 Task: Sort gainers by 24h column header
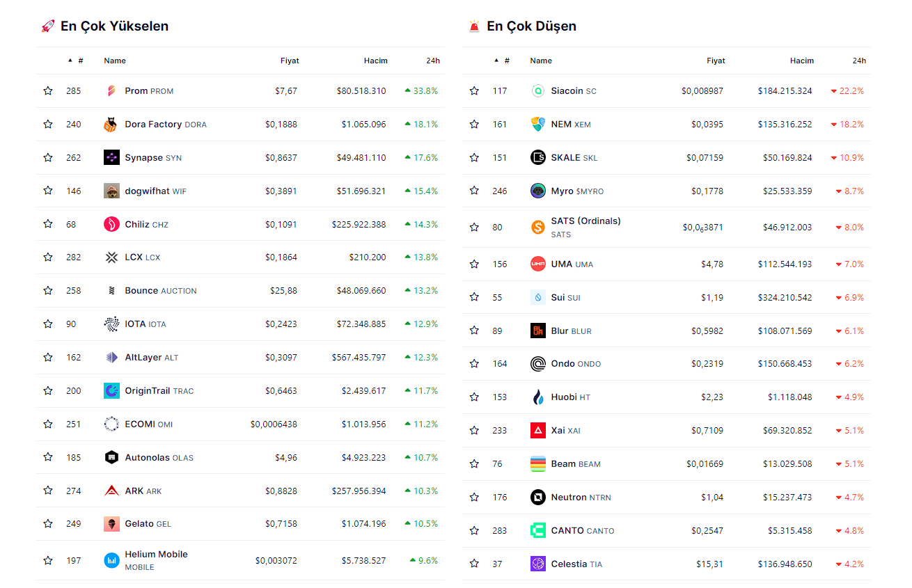click(x=433, y=61)
